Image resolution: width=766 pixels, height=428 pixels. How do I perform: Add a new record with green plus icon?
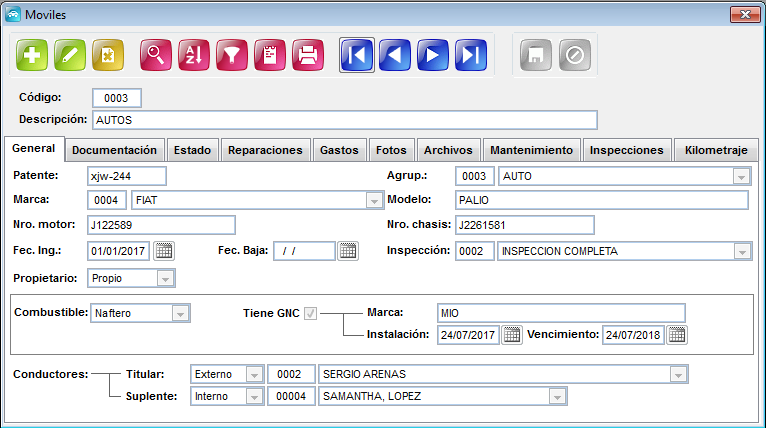(x=32, y=55)
